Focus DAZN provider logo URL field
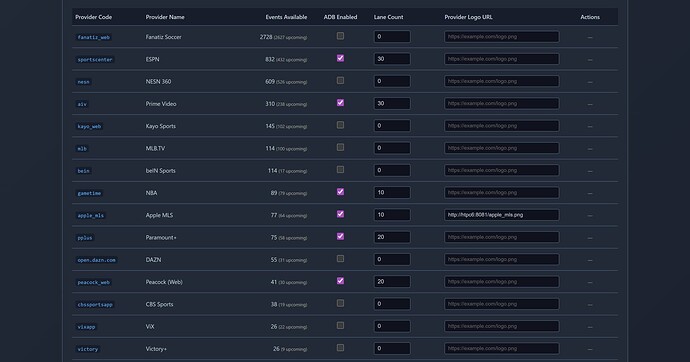The width and height of the screenshot is (690, 362). tap(502, 259)
